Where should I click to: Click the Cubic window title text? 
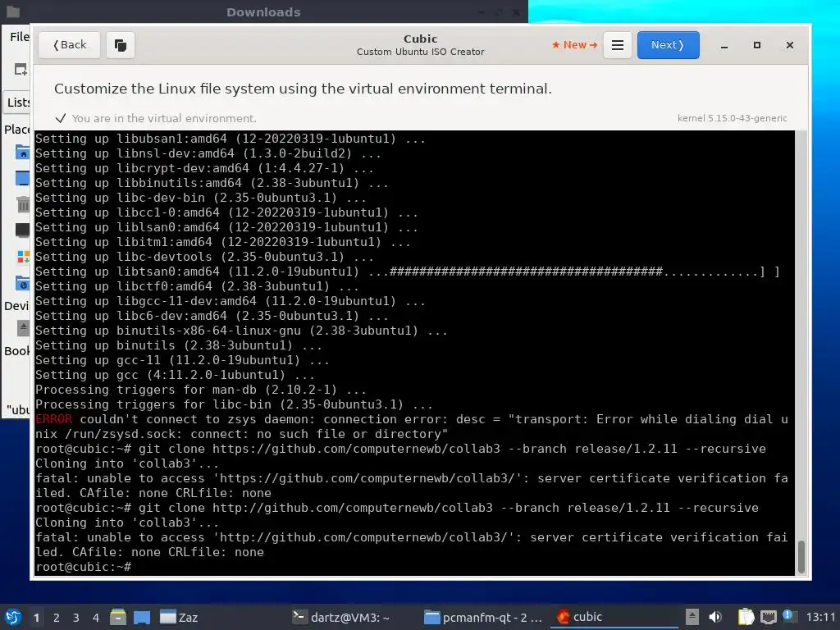[x=421, y=39]
